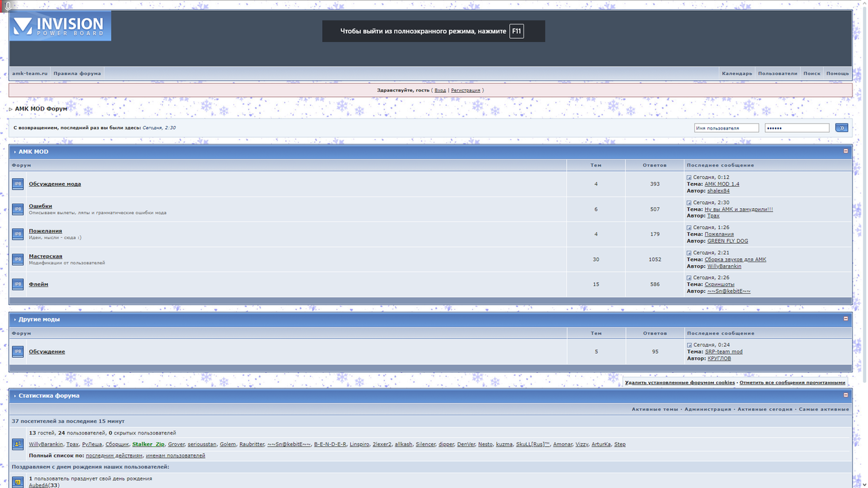Viewport: 868px width, 488px height.
Task: Click forum icon beside Обсуждение in Другие моды
Action: tap(18, 351)
